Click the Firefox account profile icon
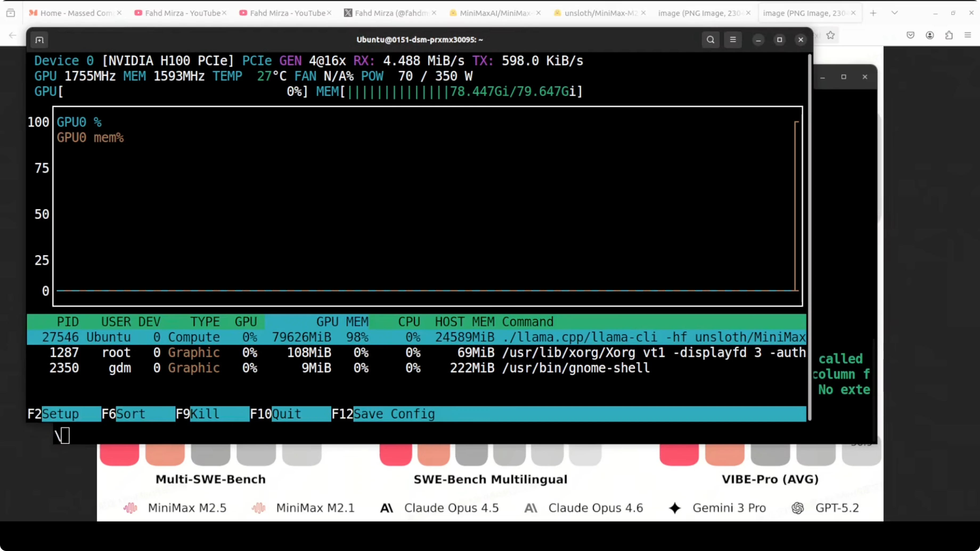The width and height of the screenshot is (980, 551). [930, 35]
